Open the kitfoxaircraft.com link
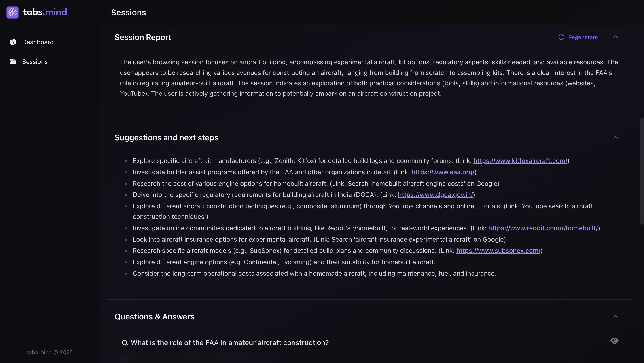 tap(520, 161)
